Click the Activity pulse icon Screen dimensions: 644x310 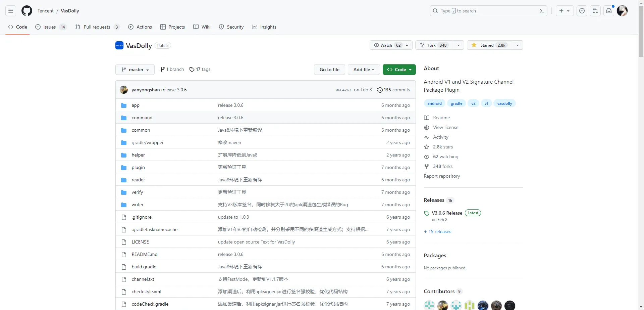pos(427,137)
